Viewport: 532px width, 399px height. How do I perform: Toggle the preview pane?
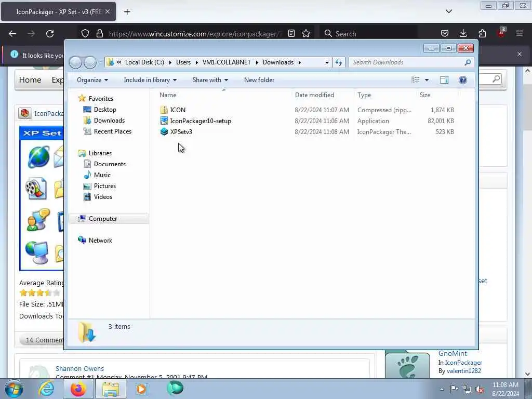pos(444,80)
